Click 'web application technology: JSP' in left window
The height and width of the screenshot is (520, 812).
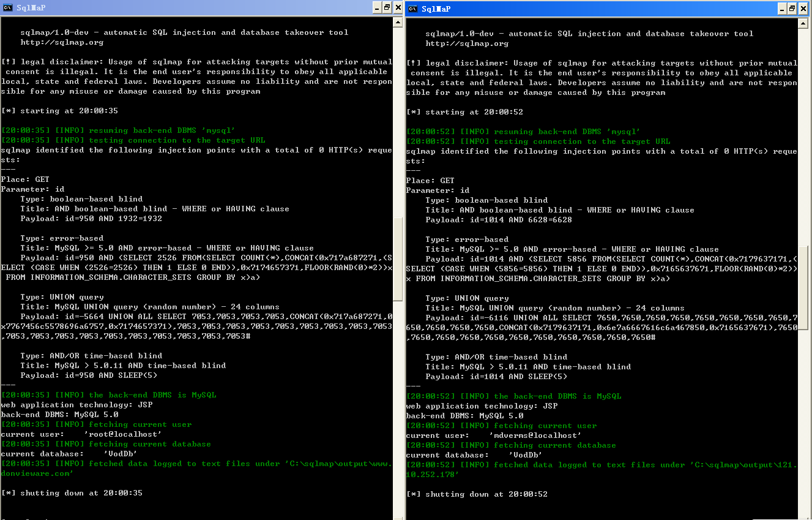click(76, 405)
